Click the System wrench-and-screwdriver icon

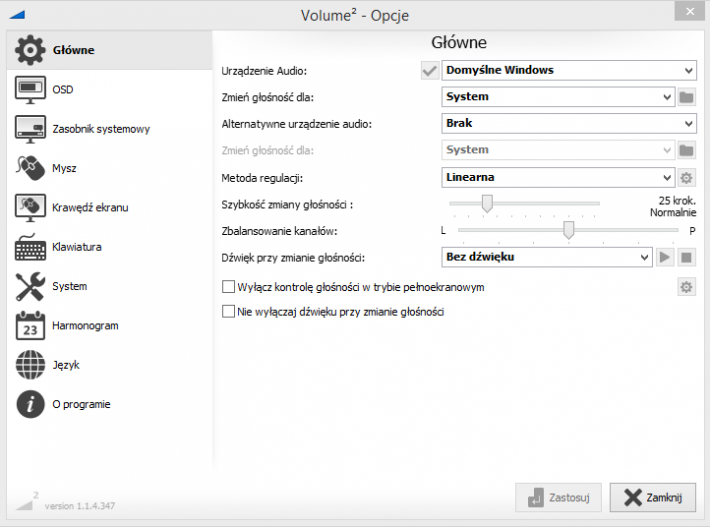pyautogui.click(x=30, y=286)
